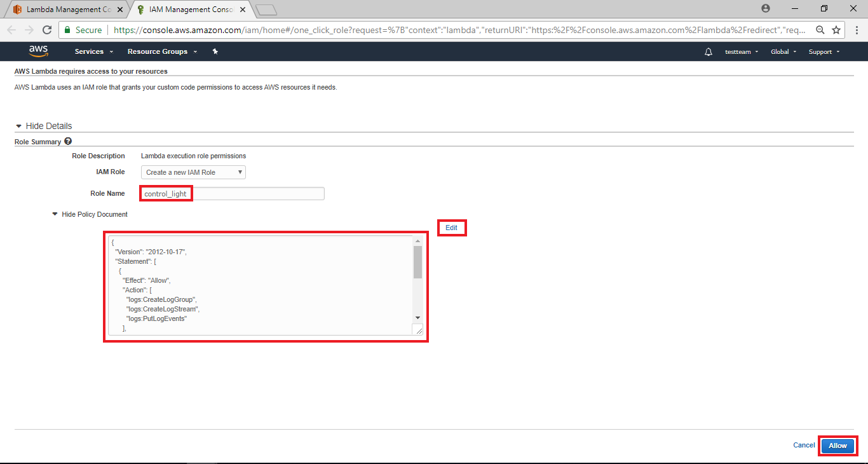
Task: Open a new browser tab
Action: 266,10
